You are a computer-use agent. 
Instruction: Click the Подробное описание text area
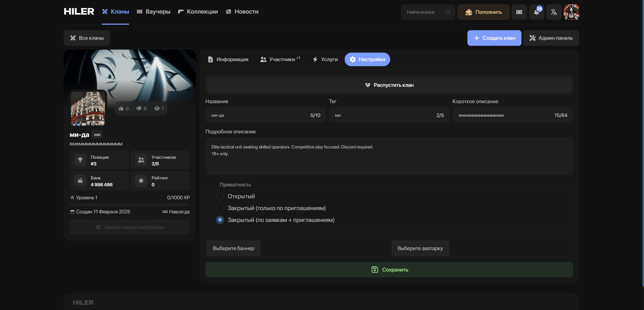[x=389, y=156]
